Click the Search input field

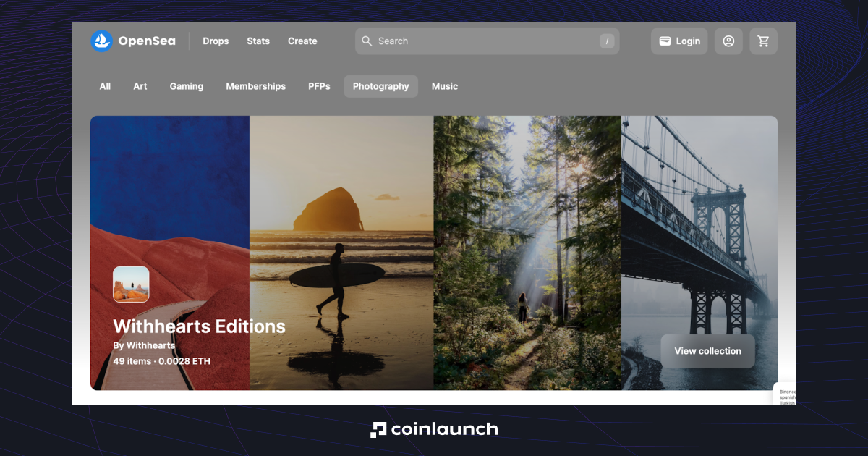tap(487, 41)
